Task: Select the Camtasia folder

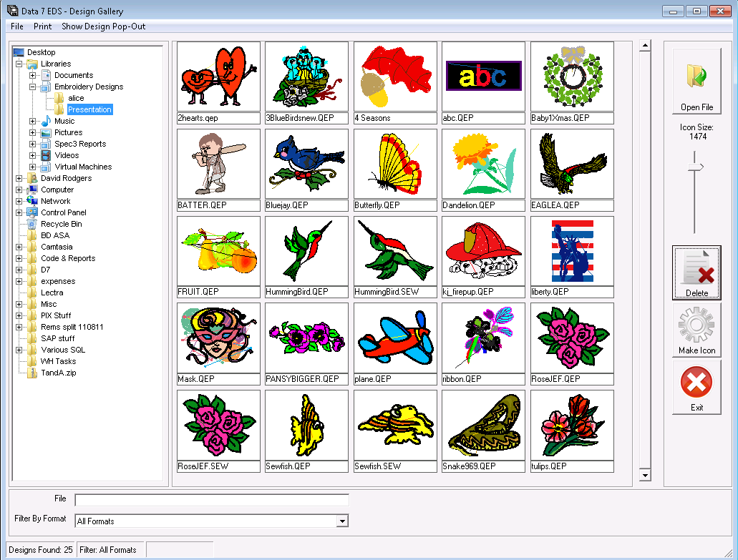Action: [57, 247]
